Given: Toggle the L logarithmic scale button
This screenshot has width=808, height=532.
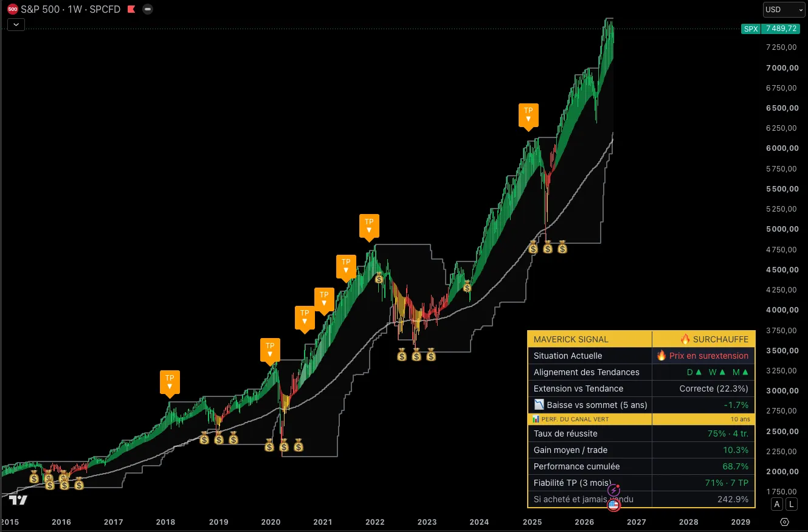Looking at the screenshot, I should 791,504.
